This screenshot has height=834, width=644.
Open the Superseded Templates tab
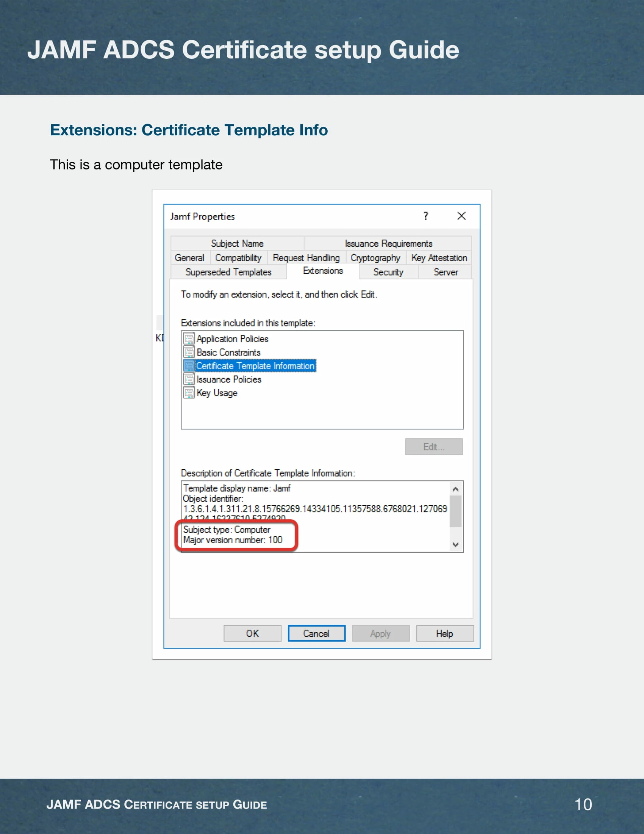(x=228, y=272)
